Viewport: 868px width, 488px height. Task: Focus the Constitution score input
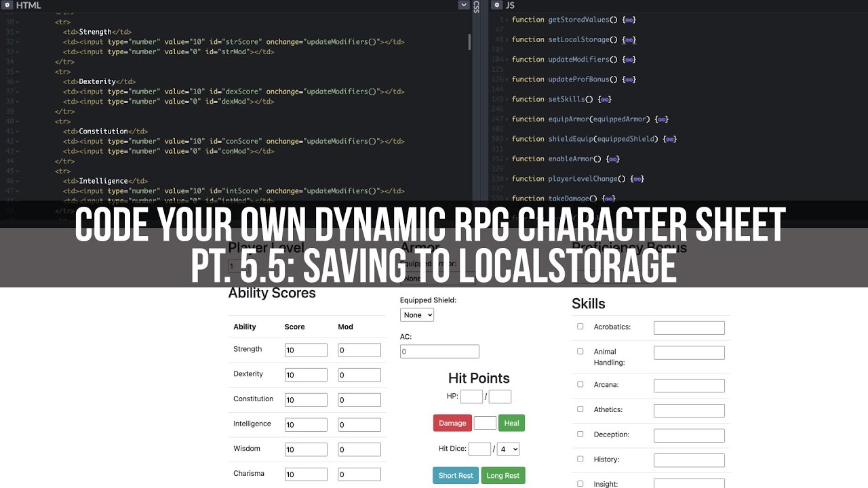tap(306, 400)
